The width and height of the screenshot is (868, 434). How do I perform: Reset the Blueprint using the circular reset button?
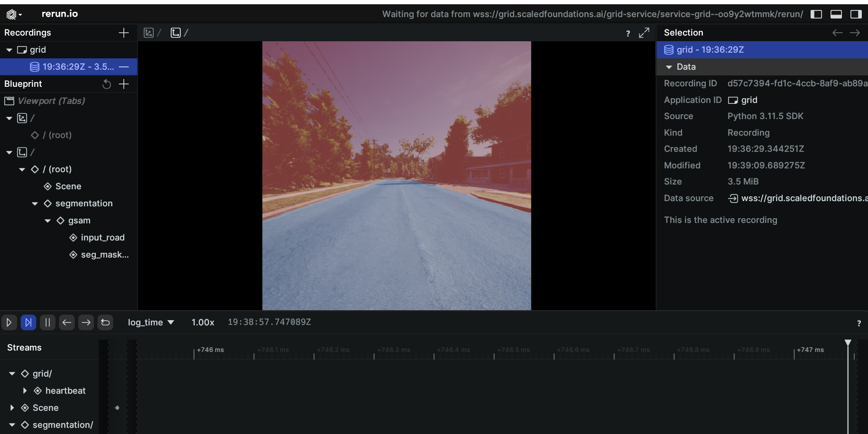click(106, 84)
